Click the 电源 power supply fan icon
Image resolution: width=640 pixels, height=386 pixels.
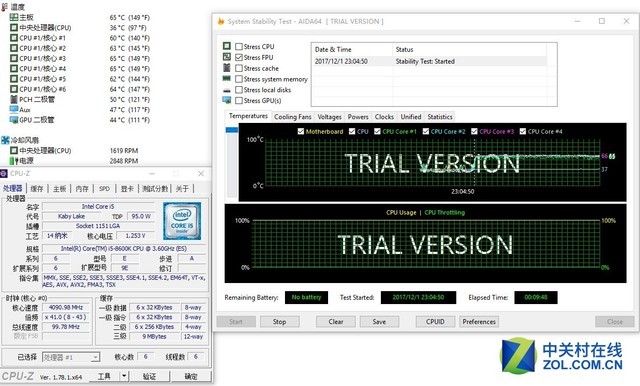tap(13, 161)
